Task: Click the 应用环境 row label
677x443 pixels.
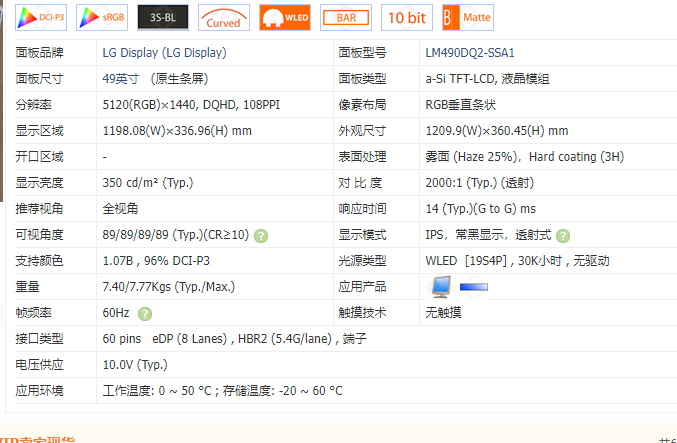Action: click(39, 390)
